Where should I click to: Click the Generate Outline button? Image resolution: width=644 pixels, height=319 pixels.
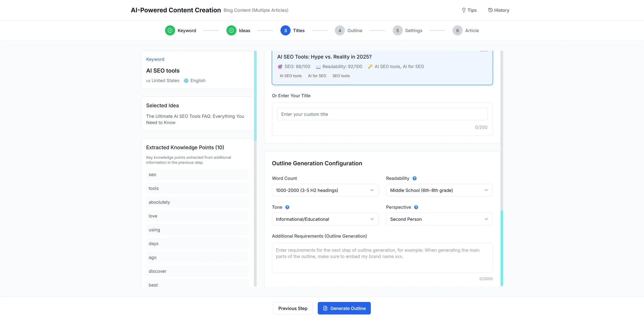(x=344, y=308)
